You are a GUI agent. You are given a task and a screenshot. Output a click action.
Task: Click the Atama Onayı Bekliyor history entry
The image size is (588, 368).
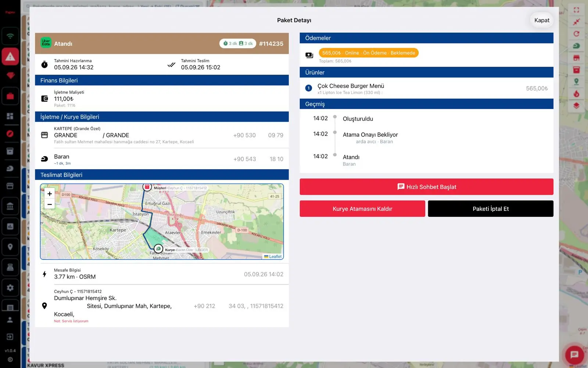click(370, 135)
